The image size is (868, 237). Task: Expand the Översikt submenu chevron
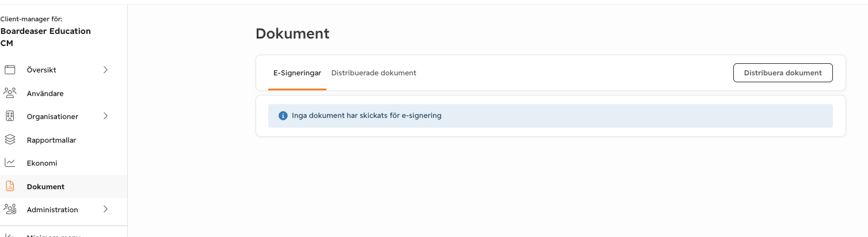pos(105,70)
